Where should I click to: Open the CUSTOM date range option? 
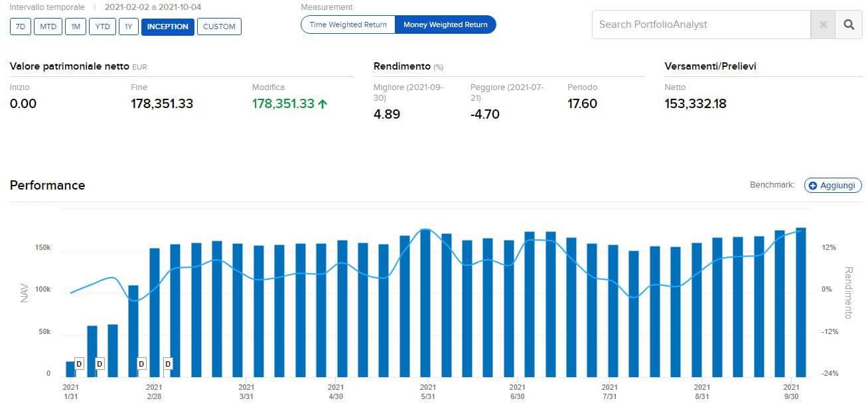coord(219,27)
